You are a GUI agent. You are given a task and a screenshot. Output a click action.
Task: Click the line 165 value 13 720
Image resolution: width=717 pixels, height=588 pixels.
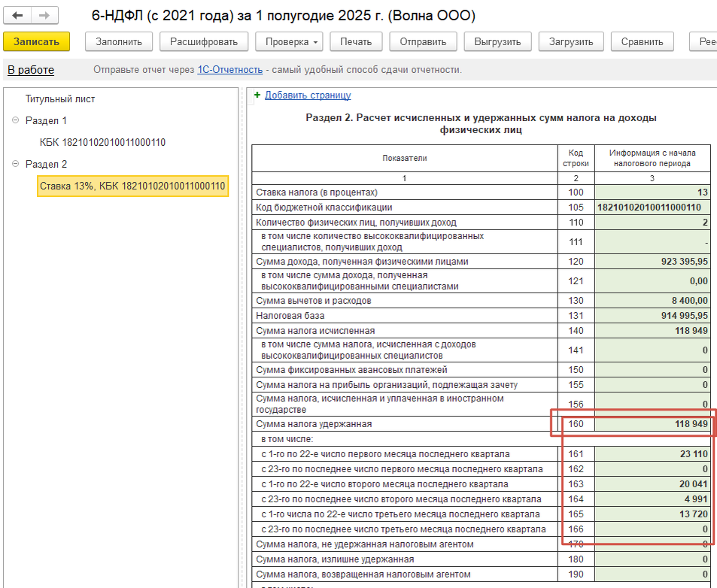coord(652,514)
